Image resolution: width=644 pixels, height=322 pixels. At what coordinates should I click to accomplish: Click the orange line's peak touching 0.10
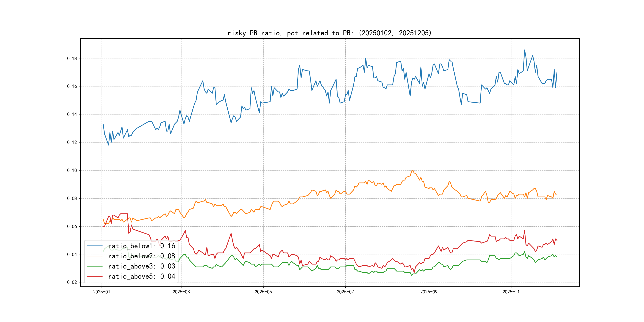tap(413, 171)
